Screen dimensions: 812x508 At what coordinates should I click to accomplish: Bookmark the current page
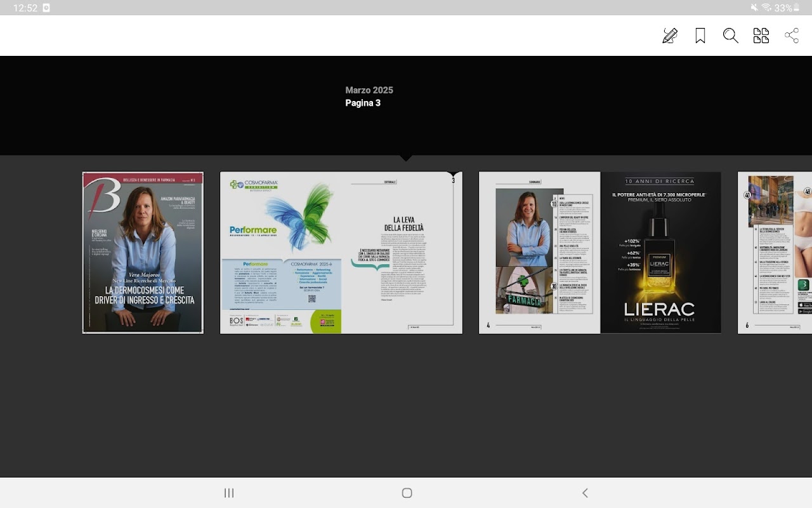tap(700, 36)
